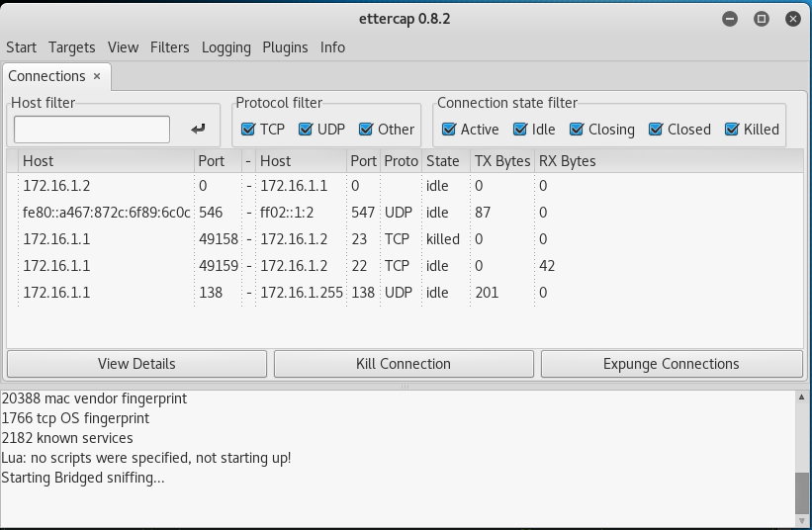Maximize the ettercap window
This screenshot has height=530, width=812.
(x=762, y=19)
